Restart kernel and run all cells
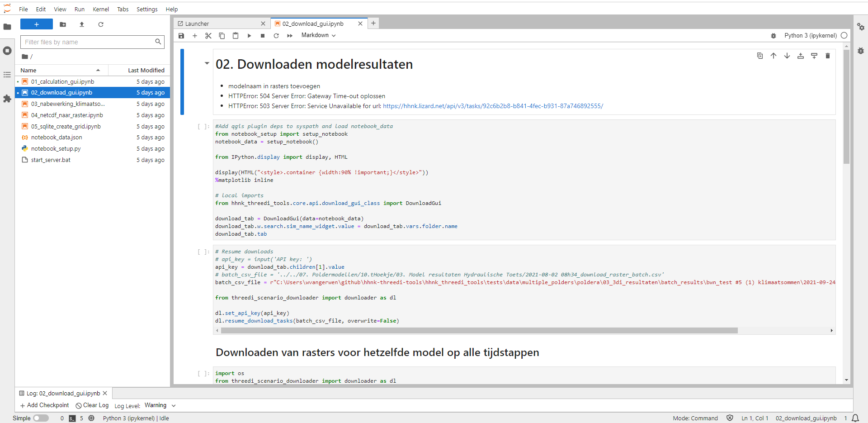The image size is (868, 423). pos(290,36)
